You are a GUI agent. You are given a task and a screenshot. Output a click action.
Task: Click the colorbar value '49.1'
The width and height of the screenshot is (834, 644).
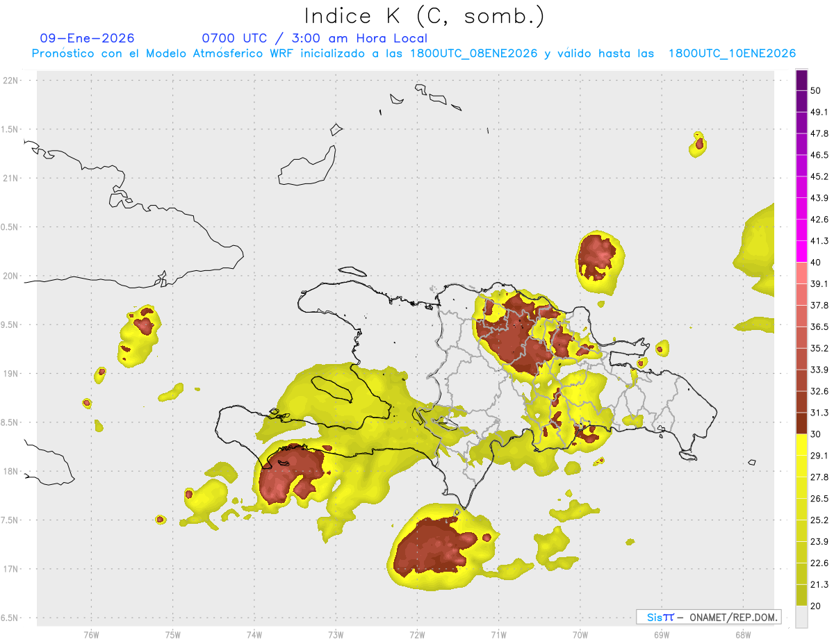819,112
